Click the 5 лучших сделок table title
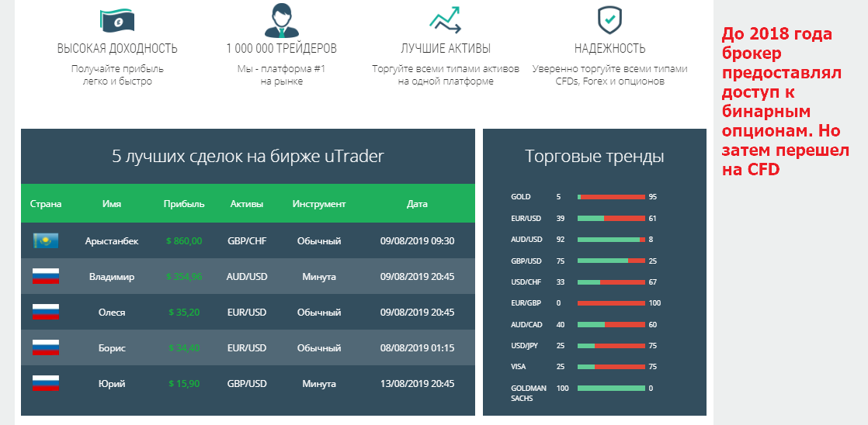Image resolution: width=868 pixels, height=425 pixels. (248, 157)
